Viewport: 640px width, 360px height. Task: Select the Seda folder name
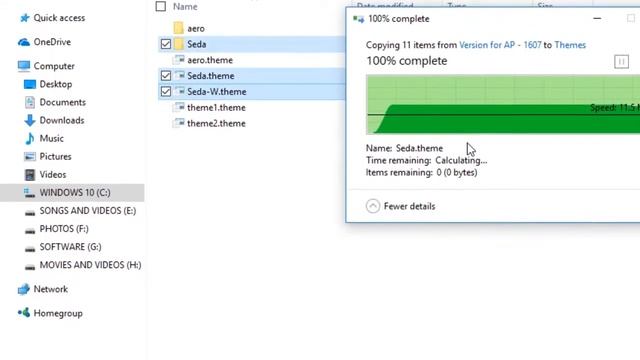coord(196,44)
